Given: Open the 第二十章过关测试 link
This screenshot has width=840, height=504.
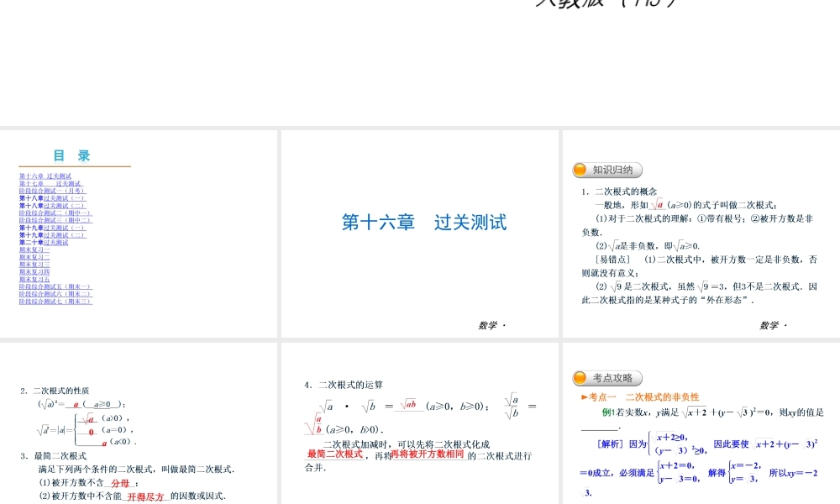Looking at the screenshot, I should pyautogui.click(x=46, y=243).
